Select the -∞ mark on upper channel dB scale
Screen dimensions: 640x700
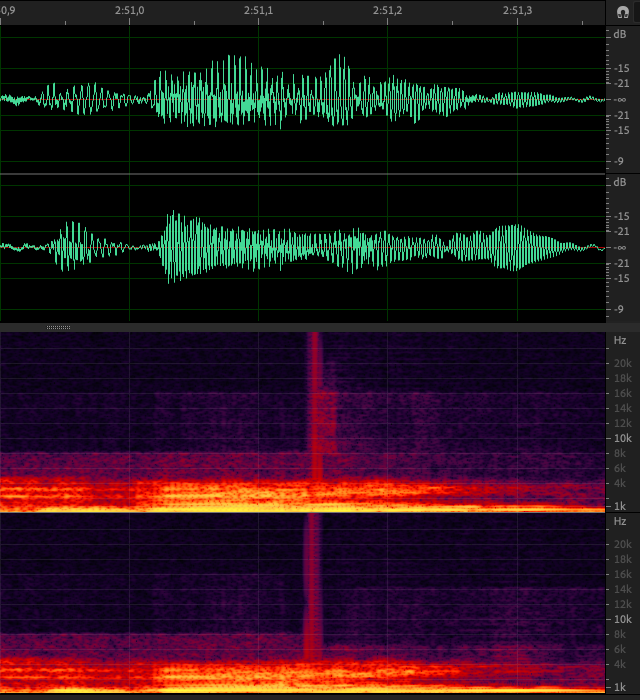[620, 99]
